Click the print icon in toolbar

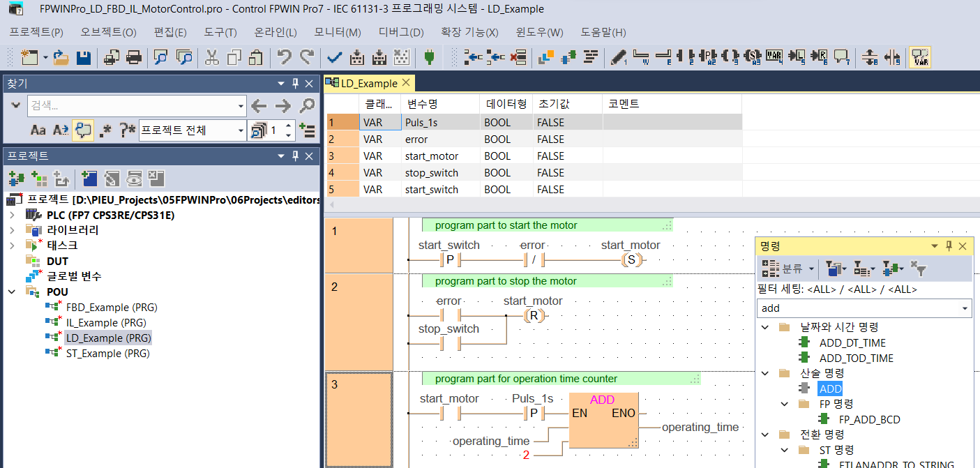133,57
